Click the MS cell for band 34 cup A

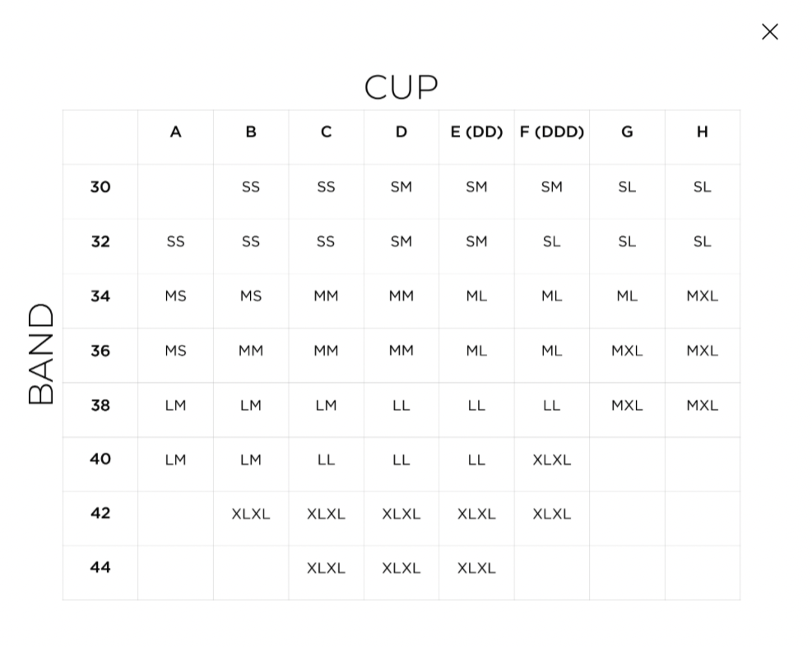click(x=175, y=296)
